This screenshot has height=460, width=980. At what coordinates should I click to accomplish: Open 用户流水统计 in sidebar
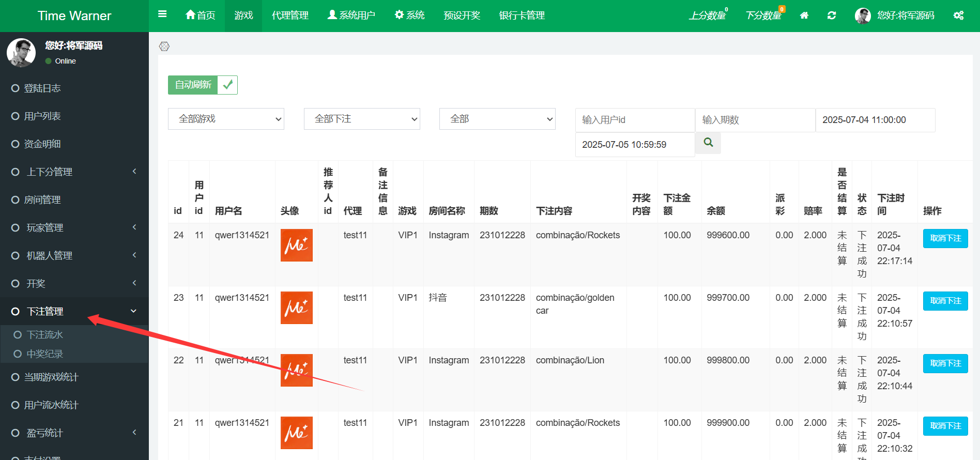click(74, 405)
